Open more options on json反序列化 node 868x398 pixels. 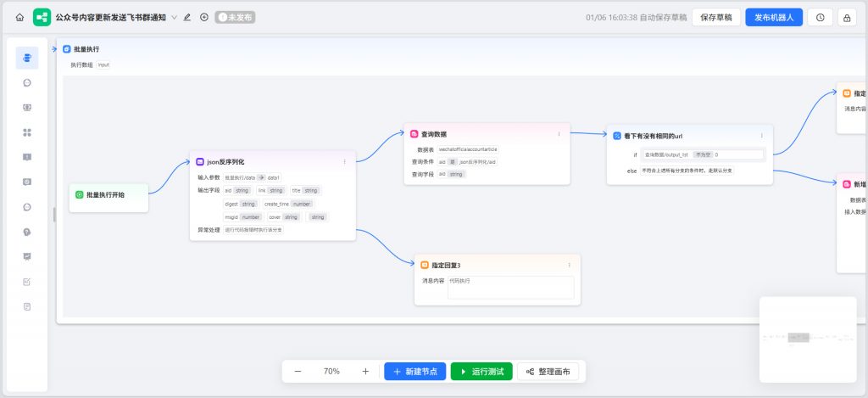345,162
